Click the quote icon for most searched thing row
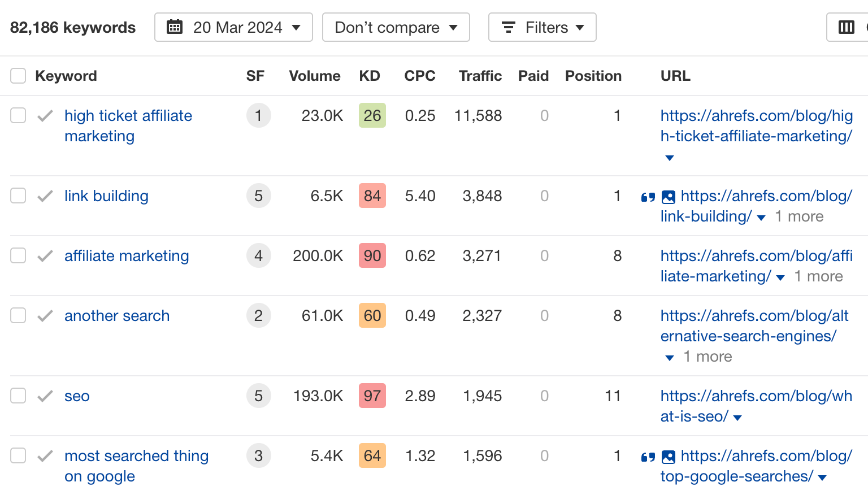868x495 pixels. (x=648, y=456)
